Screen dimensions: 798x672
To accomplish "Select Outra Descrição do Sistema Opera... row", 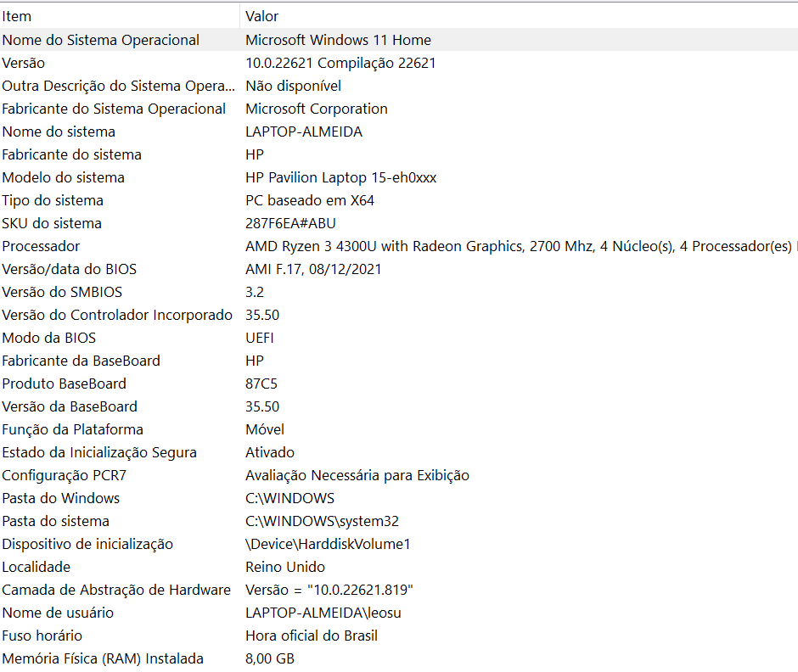I will (399, 86).
